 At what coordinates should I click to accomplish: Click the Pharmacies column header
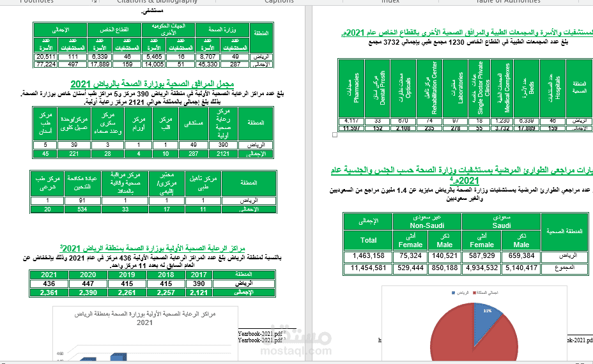(351, 88)
